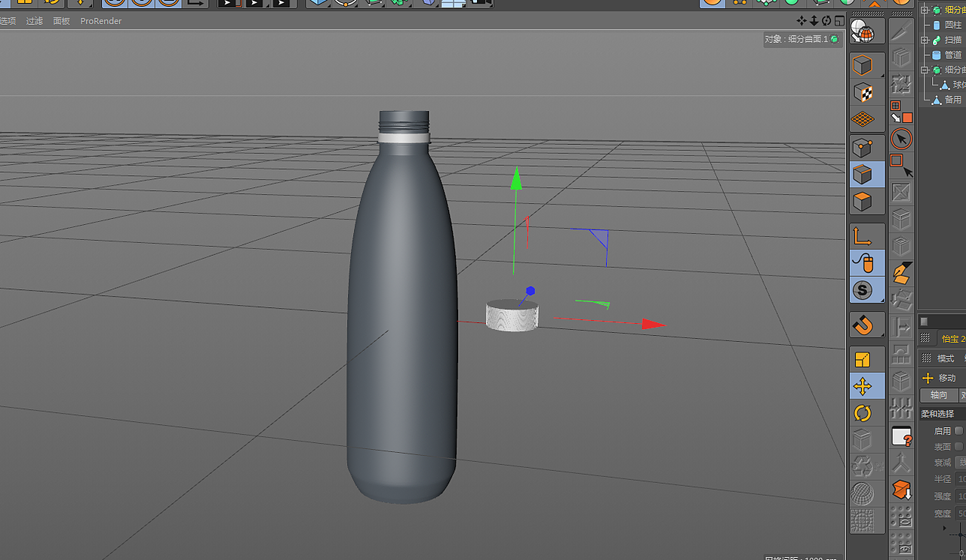Click the red X-axis arrow handle
Viewport: 966px width, 560px height.
(653, 325)
